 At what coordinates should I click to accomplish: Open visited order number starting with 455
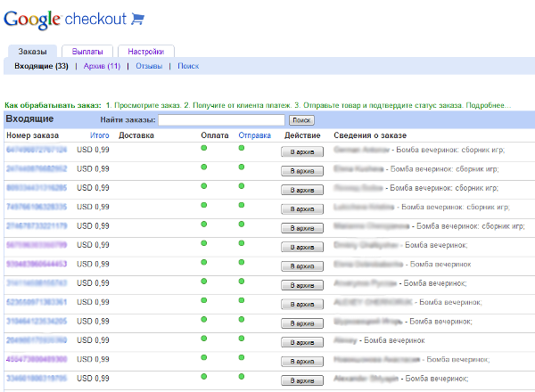coord(37,359)
